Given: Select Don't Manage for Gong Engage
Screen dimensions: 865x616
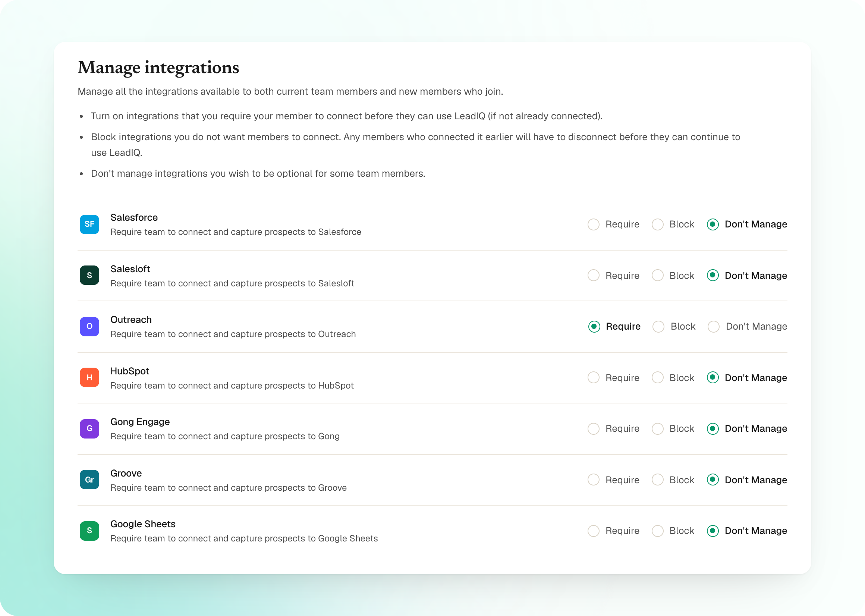Looking at the screenshot, I should [x=713, y=428].
